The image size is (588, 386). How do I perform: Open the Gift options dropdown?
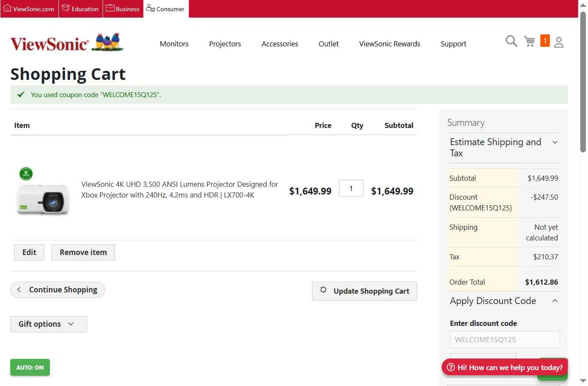pyautogui.click(x=48, y=324)
